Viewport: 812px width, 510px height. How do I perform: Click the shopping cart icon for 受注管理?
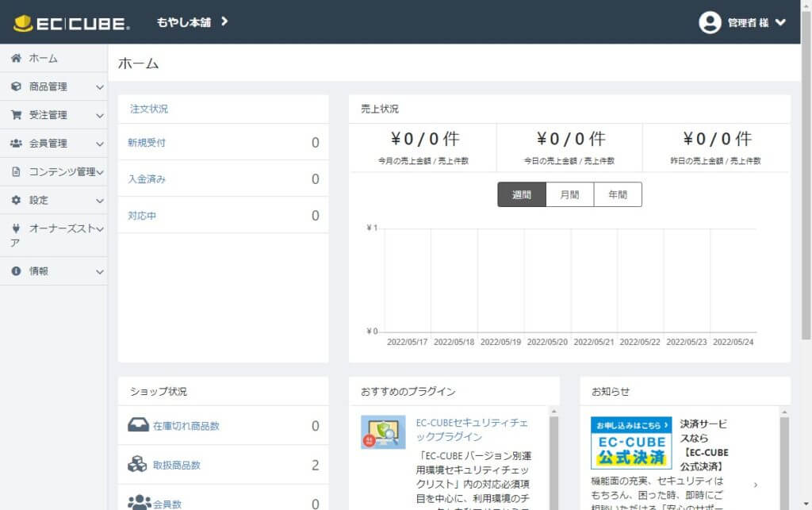pos(16,115)
